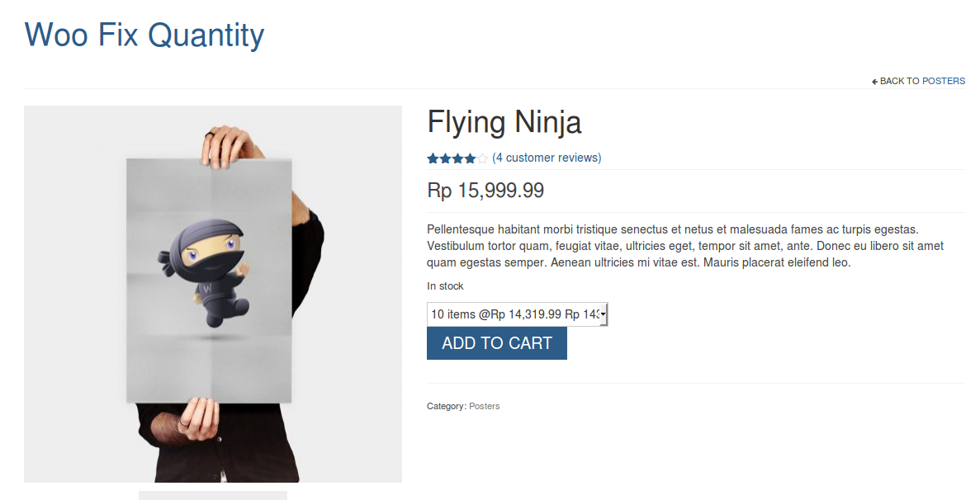Click the second rating star
Viewport: 980px width, 500px height.
click(x=445, y=158)
